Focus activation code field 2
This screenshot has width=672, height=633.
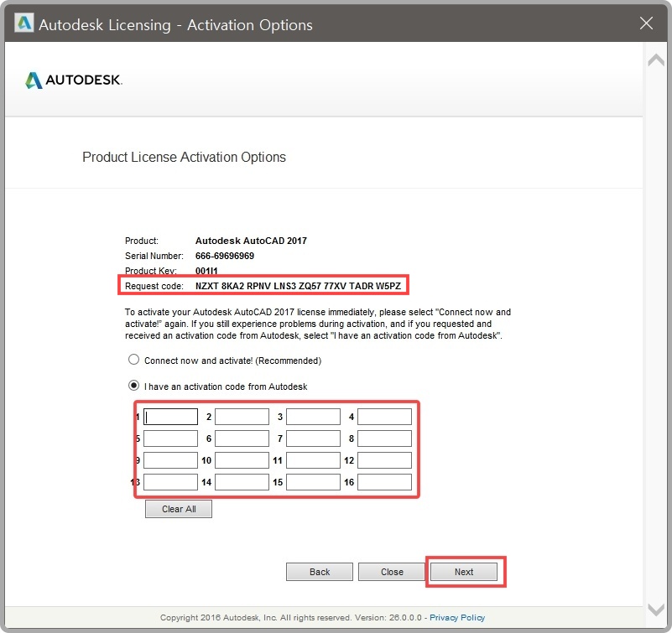pos(242,417)
